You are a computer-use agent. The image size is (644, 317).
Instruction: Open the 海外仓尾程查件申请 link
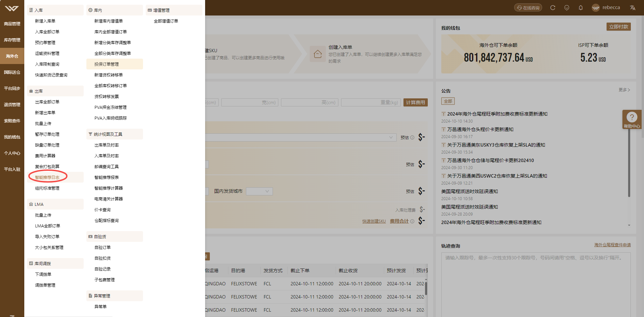[612, 245]
